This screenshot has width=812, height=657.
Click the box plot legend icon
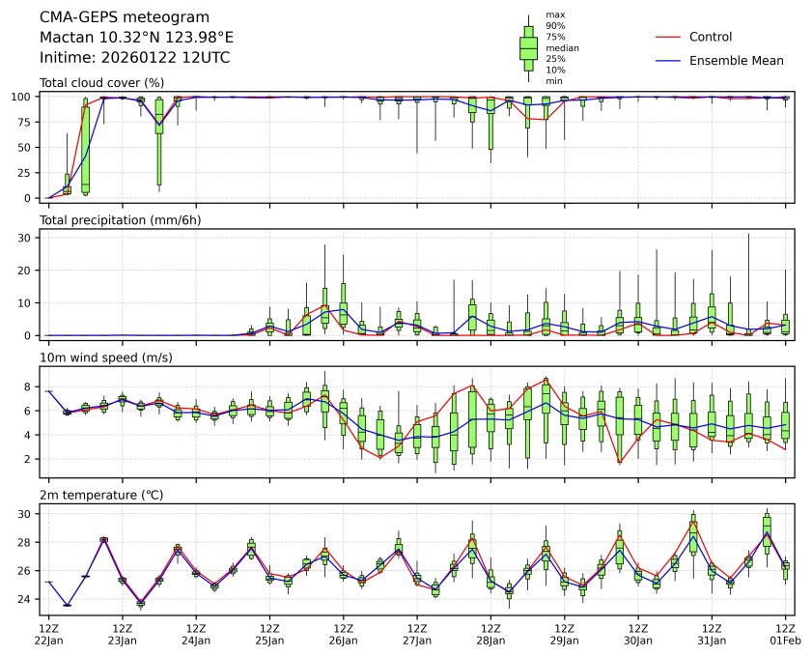(528, 48)
